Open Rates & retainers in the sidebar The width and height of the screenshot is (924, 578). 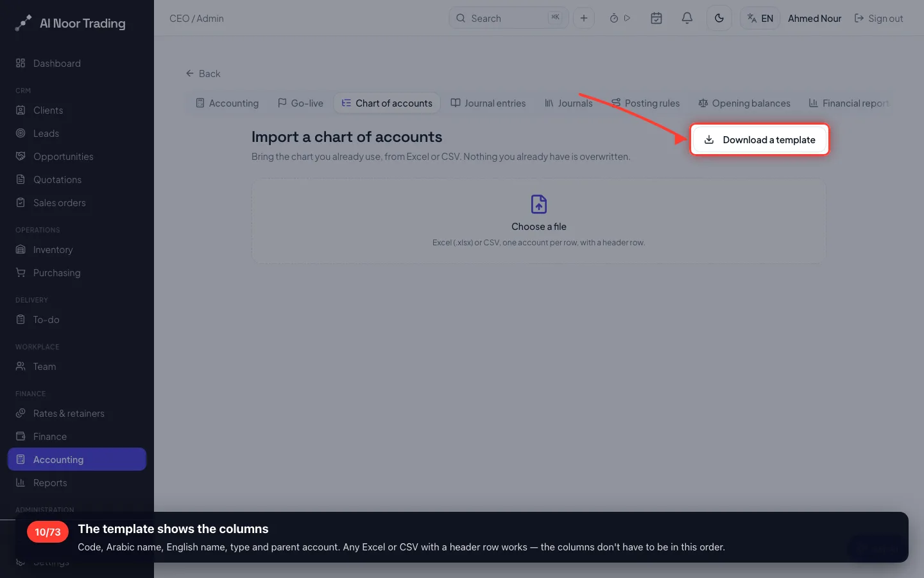[77, 413]
